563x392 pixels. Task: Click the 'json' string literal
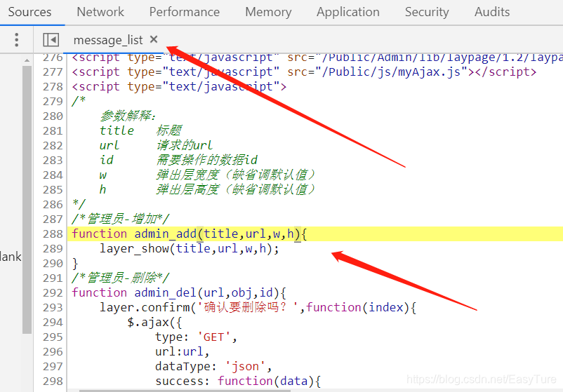(x=246, y=366)
